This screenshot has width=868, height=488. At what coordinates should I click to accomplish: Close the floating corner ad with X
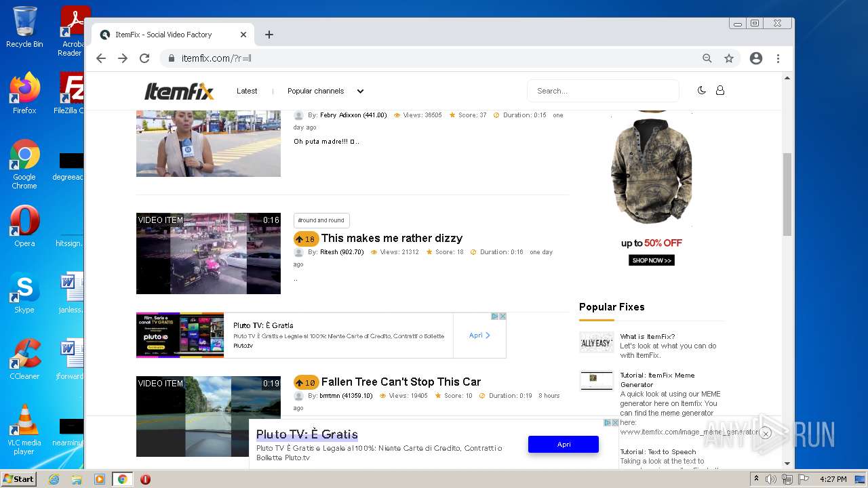tap(766, 433)
